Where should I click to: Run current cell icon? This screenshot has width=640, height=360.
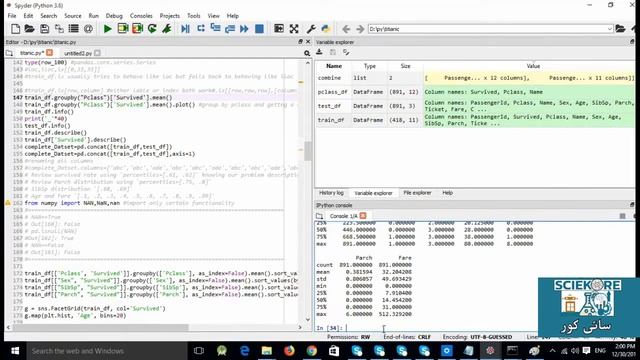122,29
